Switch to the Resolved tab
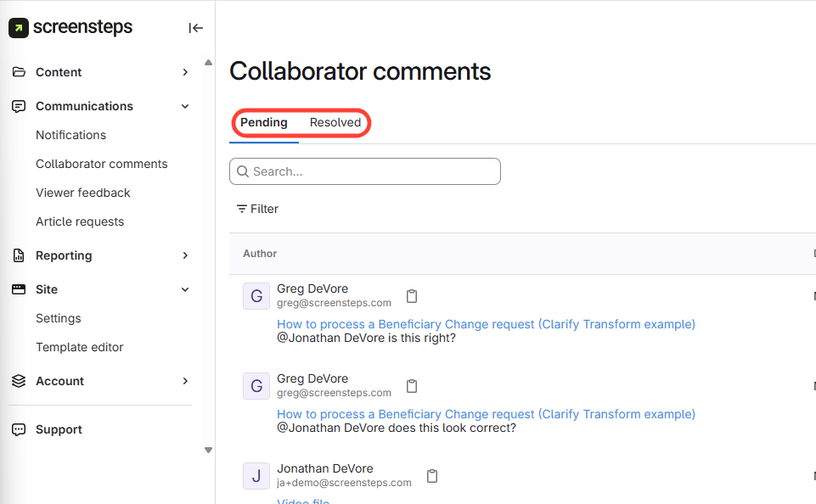The width and height of the screenshot is (816, 504). pyautogui.click(x=335, y=122)
